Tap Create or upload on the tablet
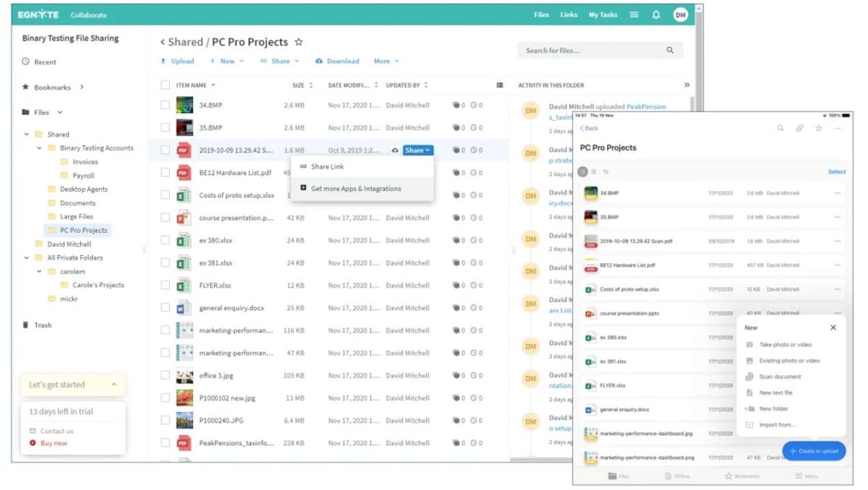Viewport: 868px width, 490px height. click(x=814, y=451)
